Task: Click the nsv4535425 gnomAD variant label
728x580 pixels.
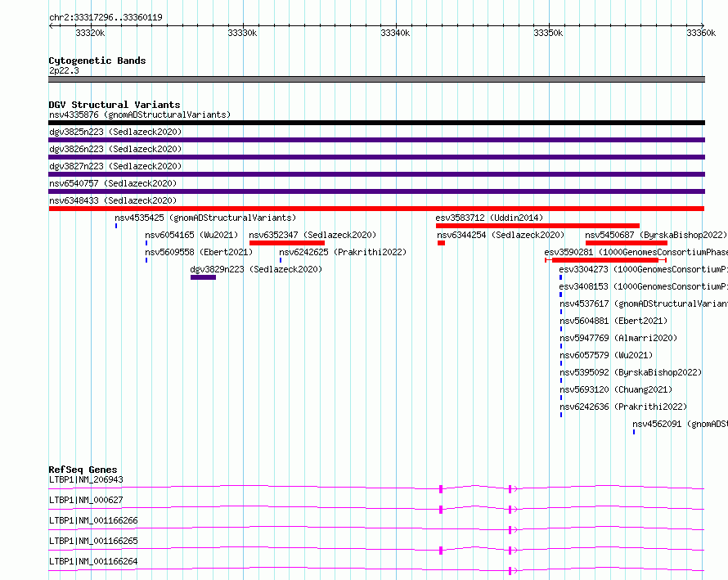Action: coord(205,218)
